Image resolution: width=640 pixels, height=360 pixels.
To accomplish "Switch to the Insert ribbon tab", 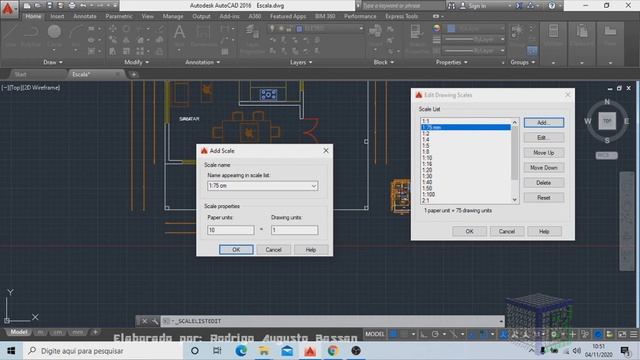I will coord(57,16).
